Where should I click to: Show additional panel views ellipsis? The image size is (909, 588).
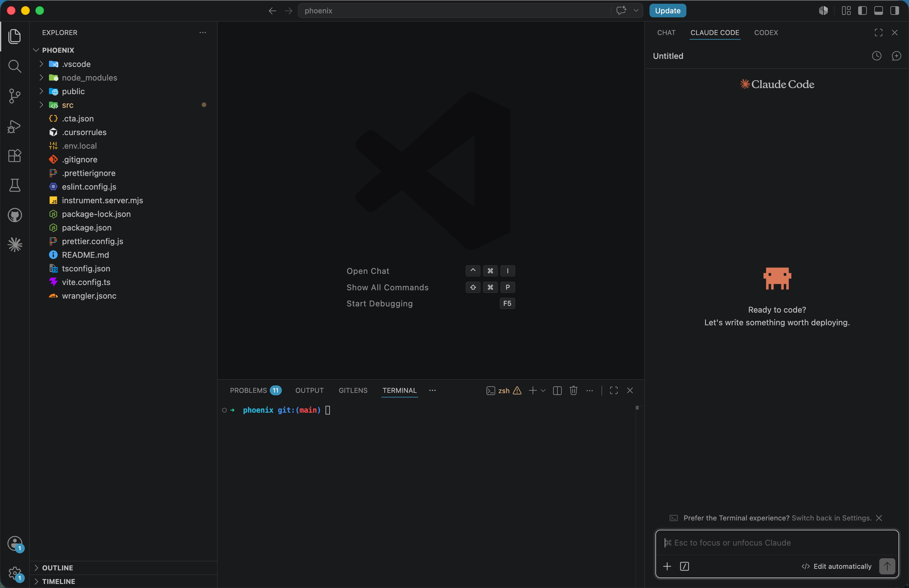point(432,390)
